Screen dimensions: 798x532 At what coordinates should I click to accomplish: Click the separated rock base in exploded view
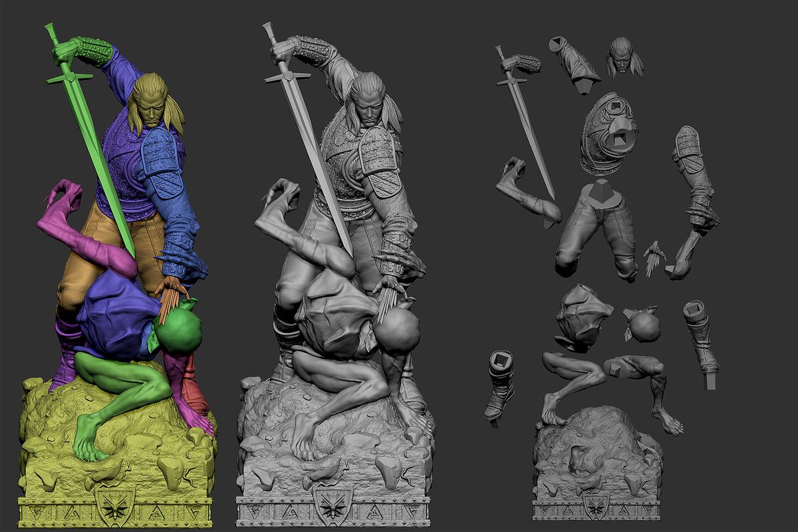tap(597, 464)
